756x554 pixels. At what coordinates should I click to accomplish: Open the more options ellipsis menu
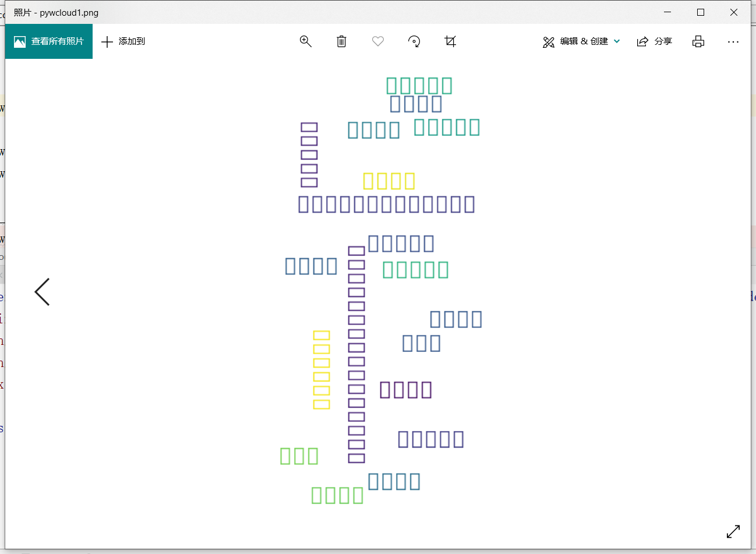[x=733, y=41]
